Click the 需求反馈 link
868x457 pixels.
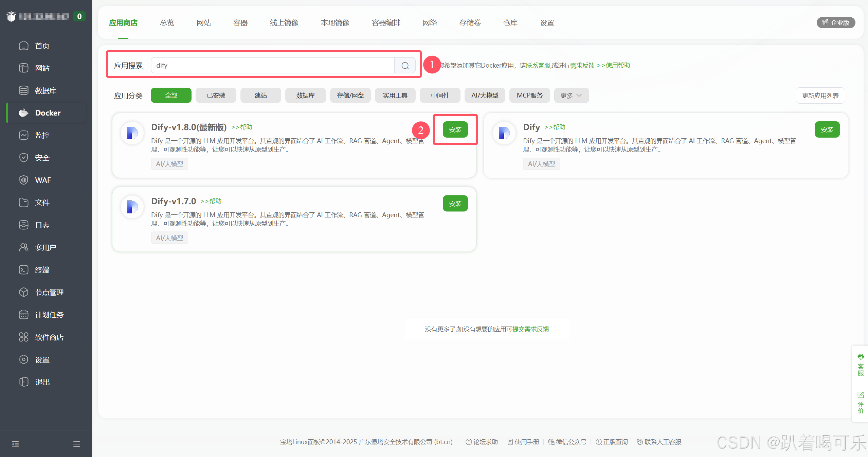click(x=582, y=65)
